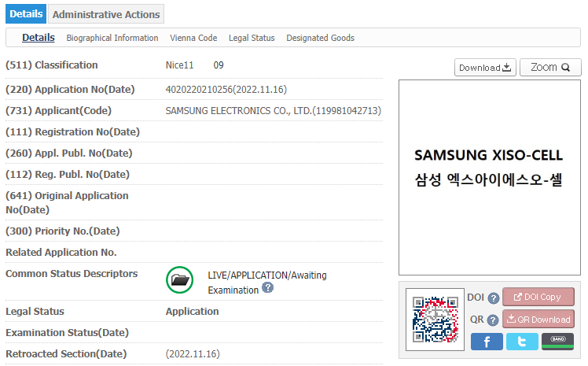Screen dimensions: 588x366
Task: Open the DOI help question mark
Action: click(494, 298)
